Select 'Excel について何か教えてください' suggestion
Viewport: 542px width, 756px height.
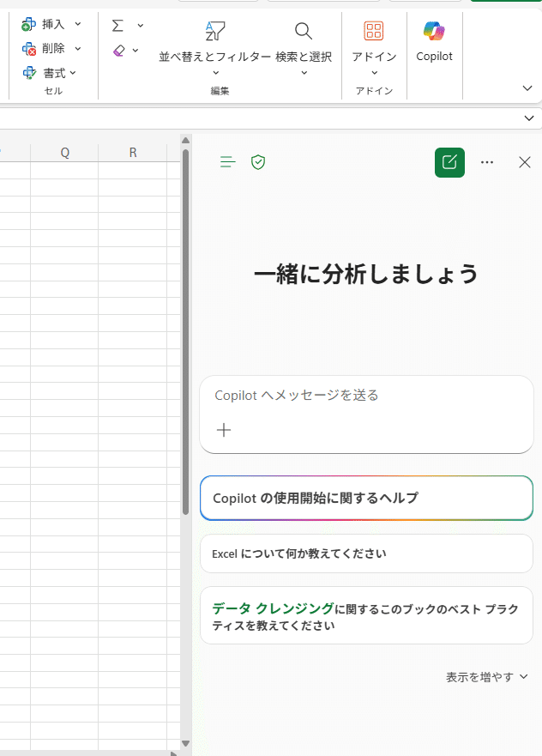tap(367, 553)
